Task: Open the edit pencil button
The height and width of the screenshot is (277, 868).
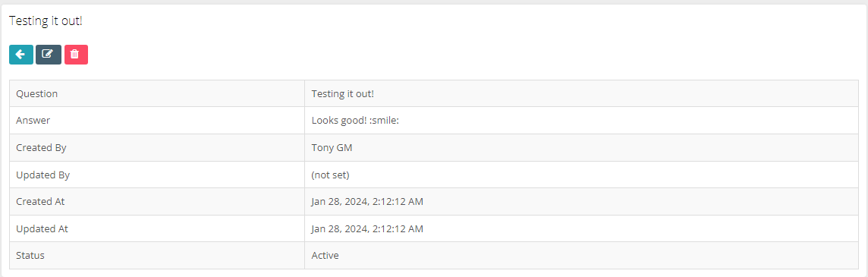Action: pyautogui.click(x=48, y=55)
